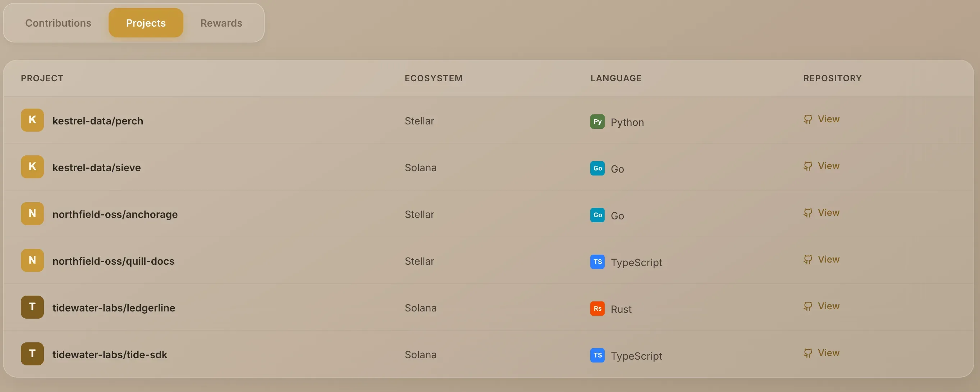The height and width of the screenshot is (392, 980).
Task: Click the TS badge in northfield-oss/quill-docs row
Action: click(597, 262)
